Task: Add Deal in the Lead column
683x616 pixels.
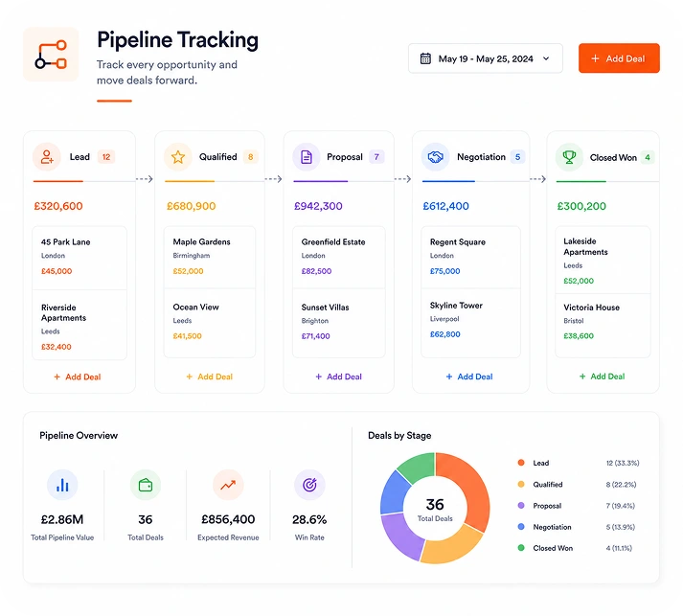Action: pos(78,376)
